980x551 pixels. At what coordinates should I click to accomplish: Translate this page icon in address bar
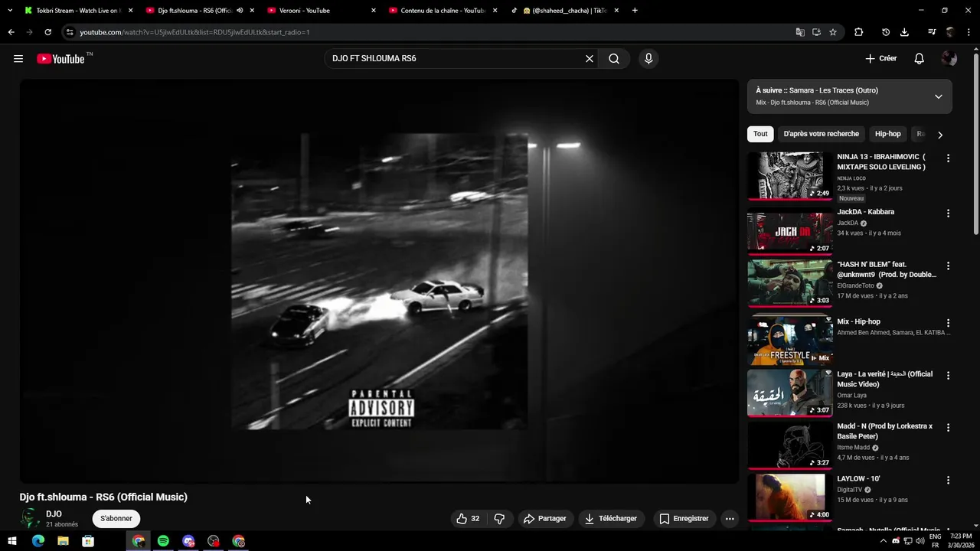point(800,32)
